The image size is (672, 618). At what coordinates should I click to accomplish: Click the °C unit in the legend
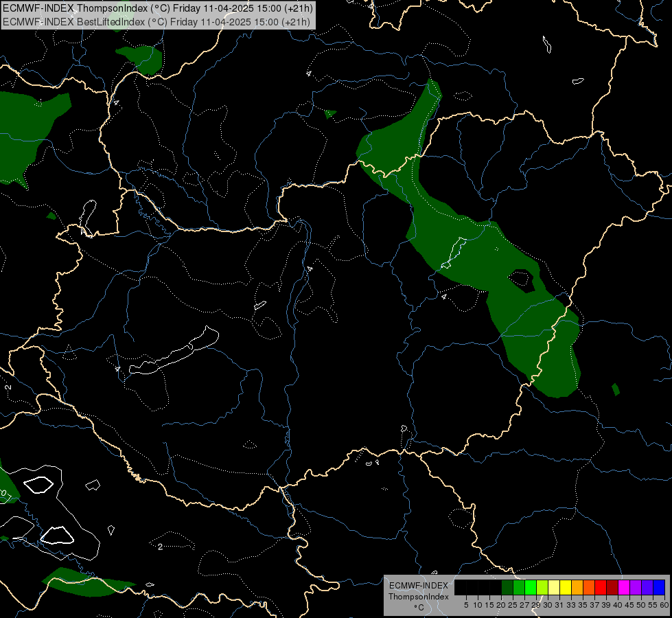(419, 608)
